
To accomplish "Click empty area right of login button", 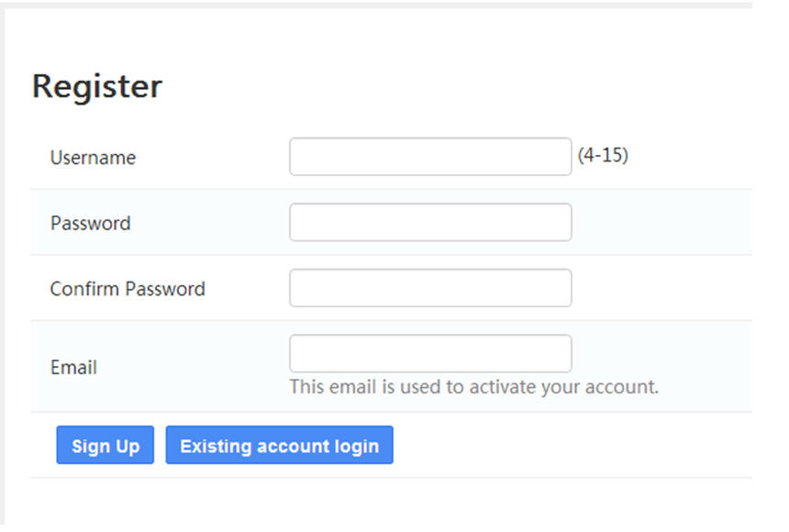I will (x=572, y=445).
